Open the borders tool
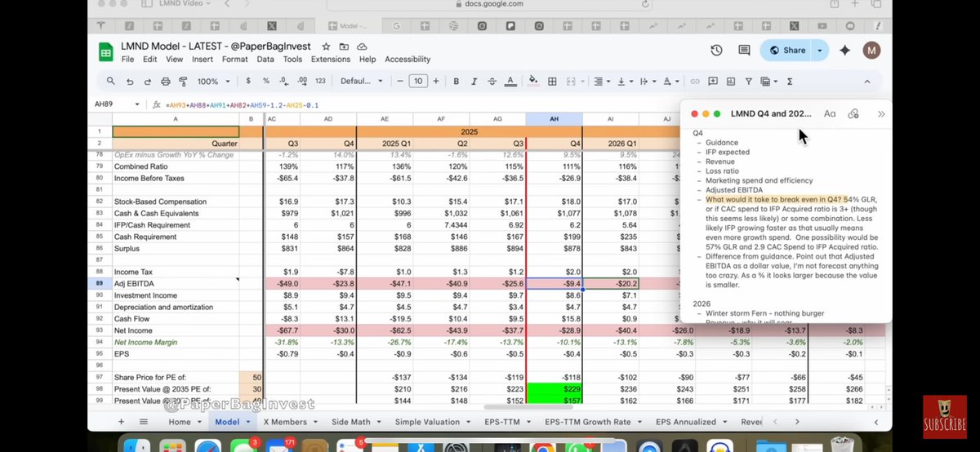This screenshot has height=452, width=980. tap(553, 82)
